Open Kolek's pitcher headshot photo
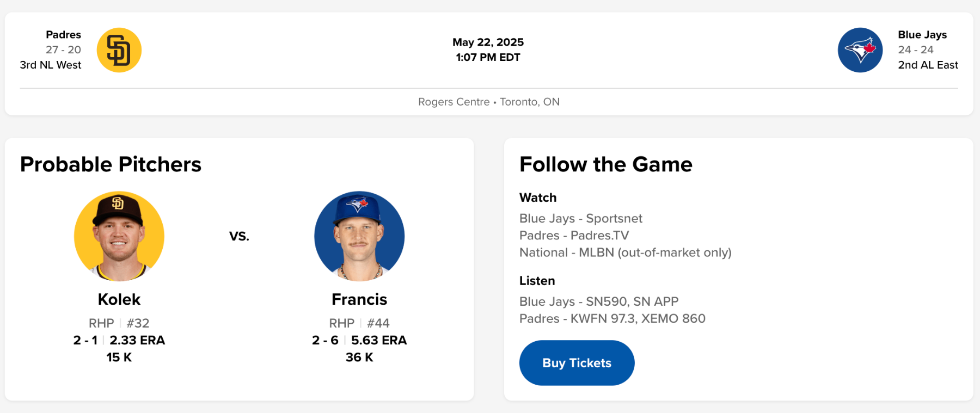Viewport: 980px width, 413px height. tap(119, 236)
